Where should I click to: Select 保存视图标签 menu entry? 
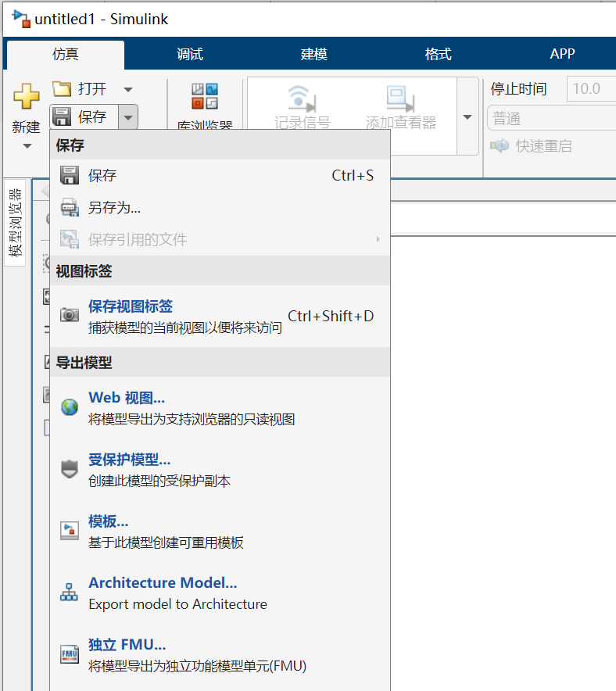tap(220, 316)
